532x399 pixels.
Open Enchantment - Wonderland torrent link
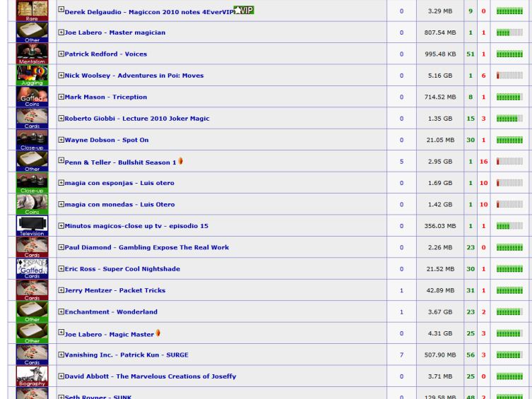[x=111, y=312]
